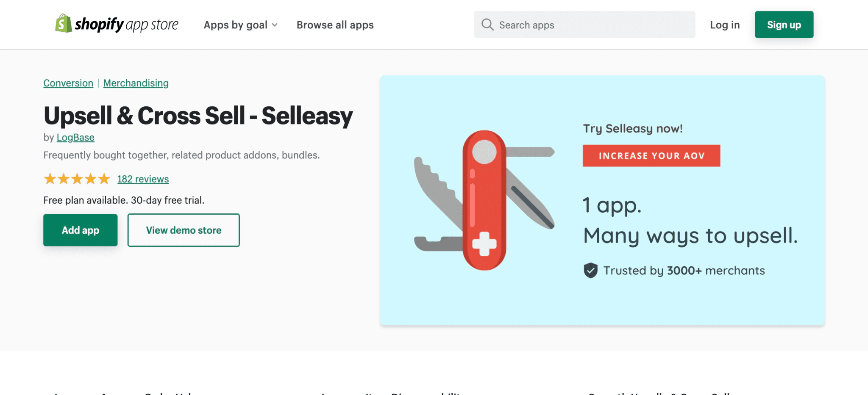
Task: Visit the LogBase developer link
Action: click(x=75, y=137)
